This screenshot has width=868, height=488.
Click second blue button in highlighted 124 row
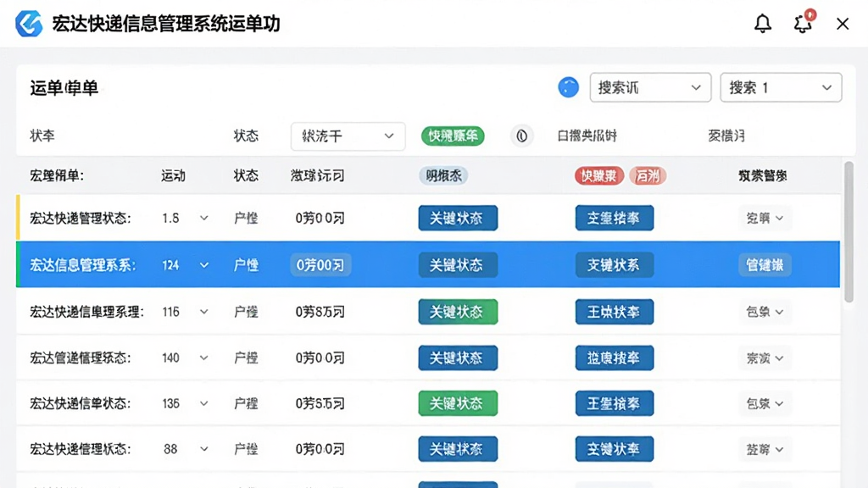pyautogui.click(x=615, y=265)
